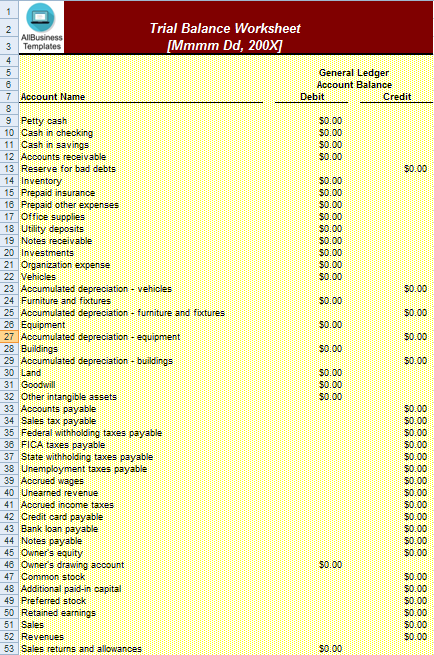Select Sales returns and allowances cell

[x=81, y=649]
